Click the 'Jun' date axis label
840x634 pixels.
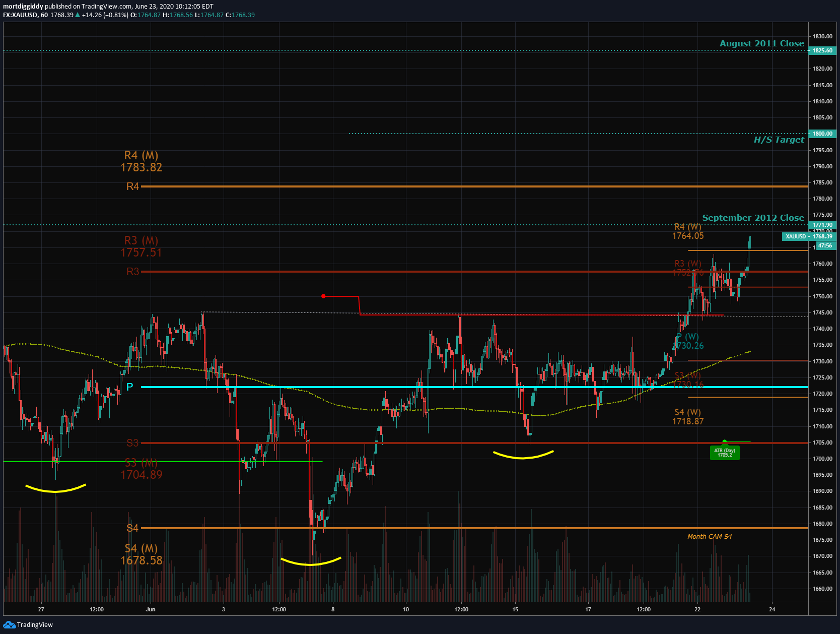151,609
